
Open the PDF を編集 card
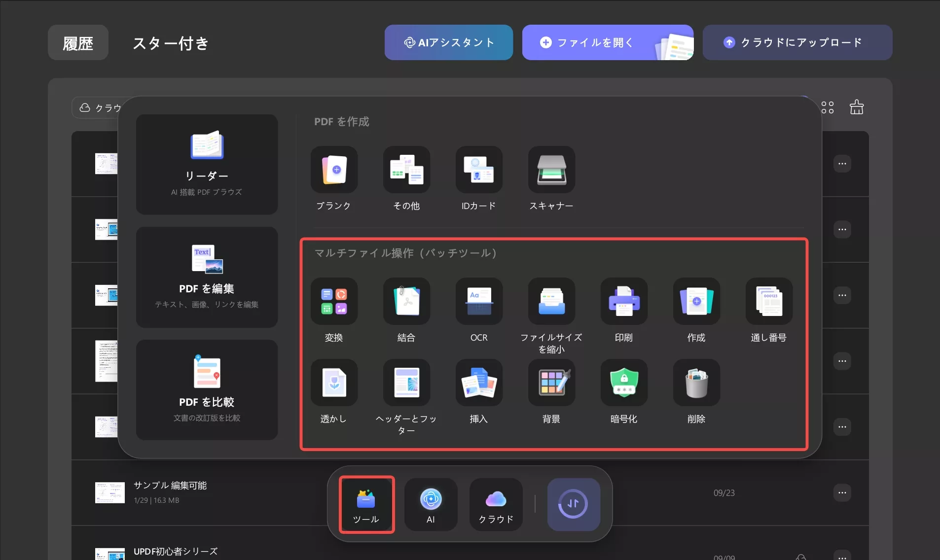click(x=207, y=277)
